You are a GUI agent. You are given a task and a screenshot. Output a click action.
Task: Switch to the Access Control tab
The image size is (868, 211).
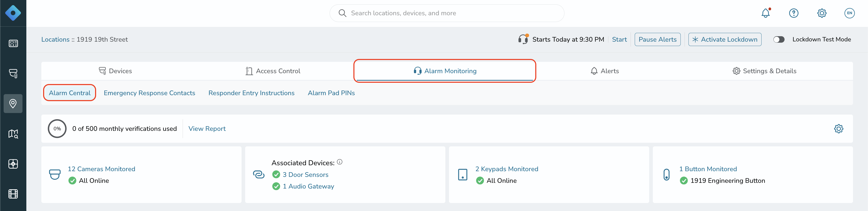(273, 71)
